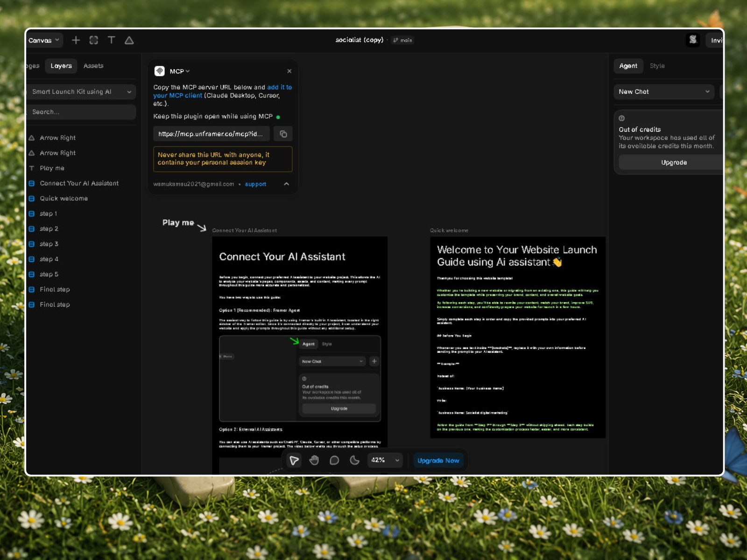The width and height of the screenshot is (747, 560).
Task: Copy the MCP server URL
Action: [283, 134]
